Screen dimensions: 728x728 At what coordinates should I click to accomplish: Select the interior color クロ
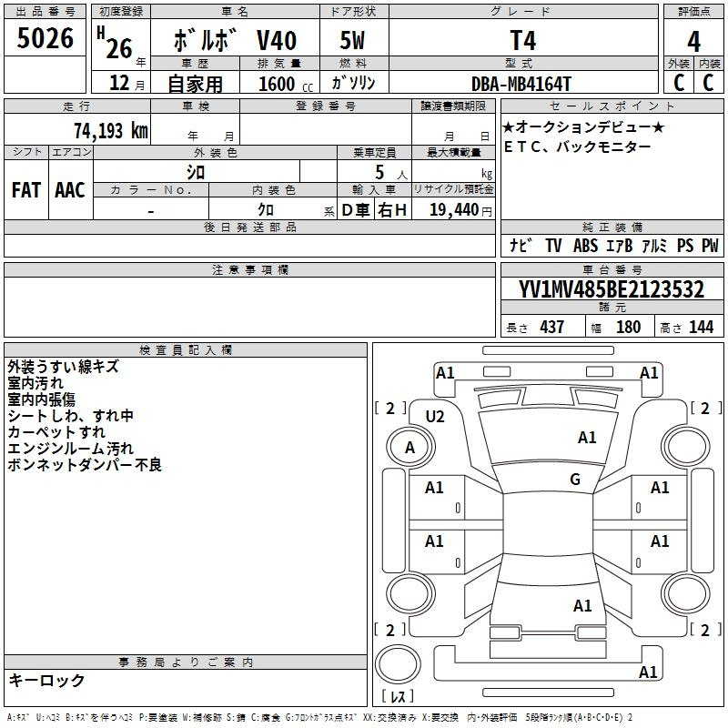click(266, 209)
